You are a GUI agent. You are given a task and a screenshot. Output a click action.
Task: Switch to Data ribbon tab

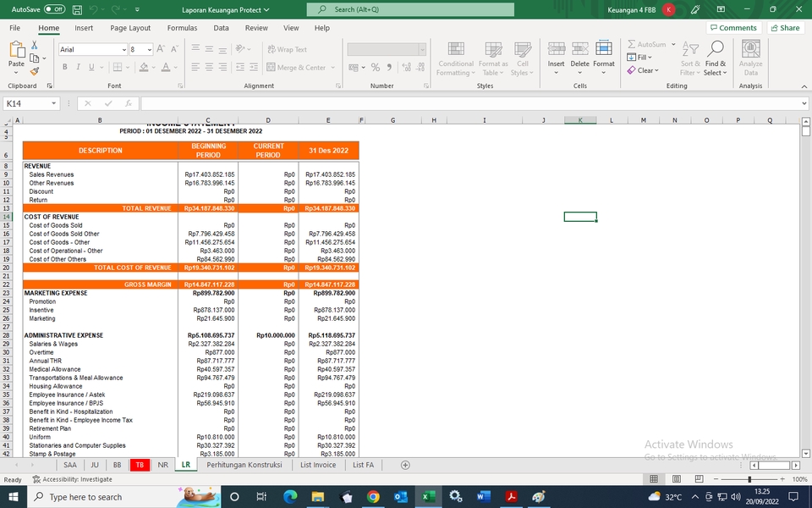click(x=221, y=28)
